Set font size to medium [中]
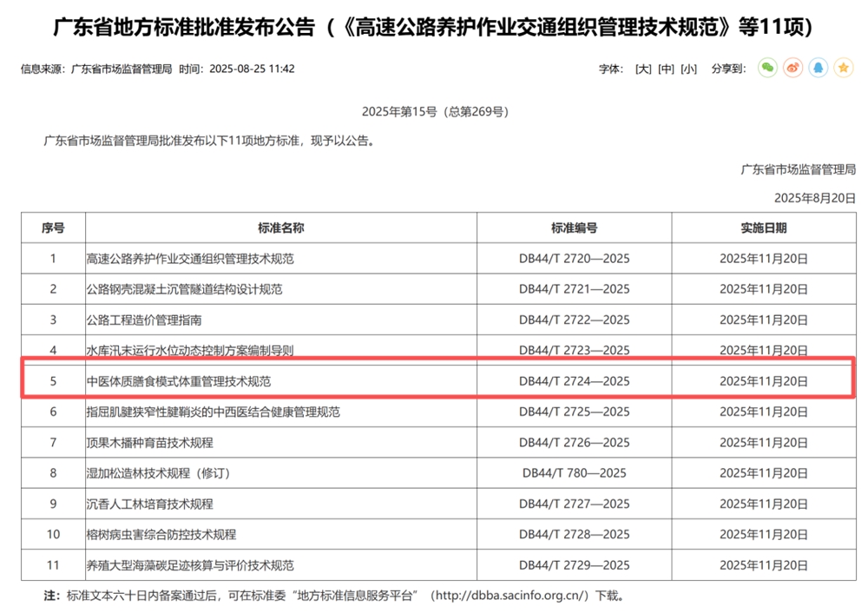 [666, 69]
